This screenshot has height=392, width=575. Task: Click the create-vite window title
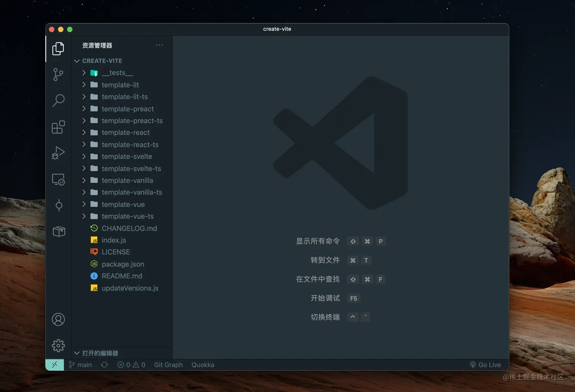tap(277, 29)
